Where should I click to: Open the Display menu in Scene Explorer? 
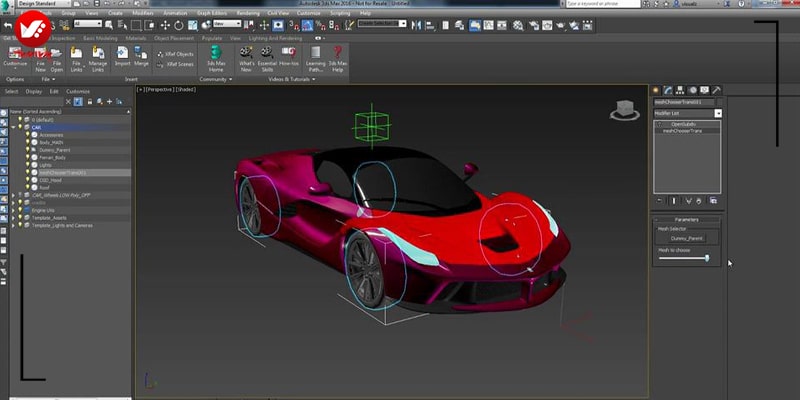coord(34,92)
